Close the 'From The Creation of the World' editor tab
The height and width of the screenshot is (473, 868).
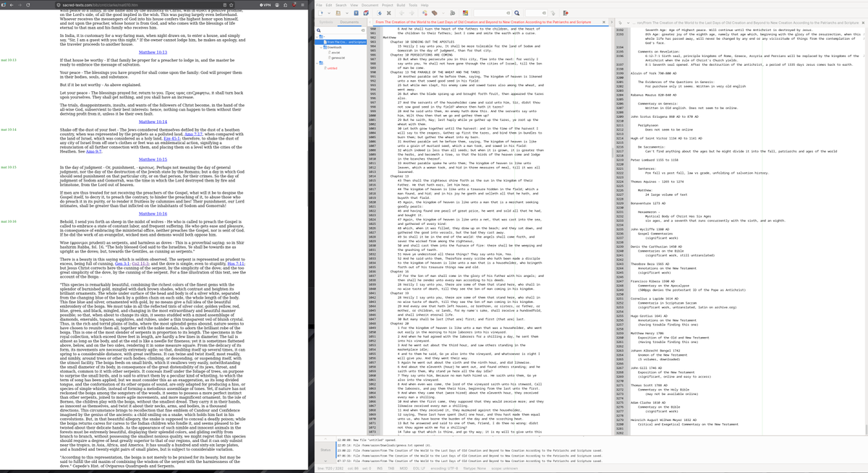coord(604,22)
